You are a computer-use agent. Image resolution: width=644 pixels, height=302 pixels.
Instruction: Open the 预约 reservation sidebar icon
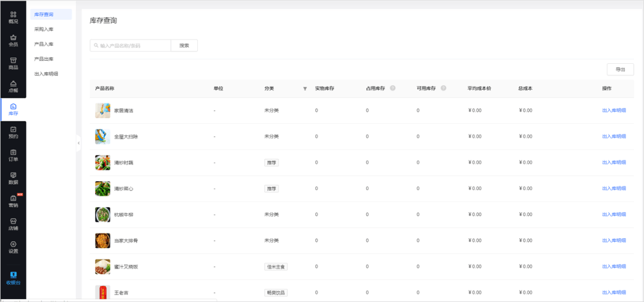(13, 132)
